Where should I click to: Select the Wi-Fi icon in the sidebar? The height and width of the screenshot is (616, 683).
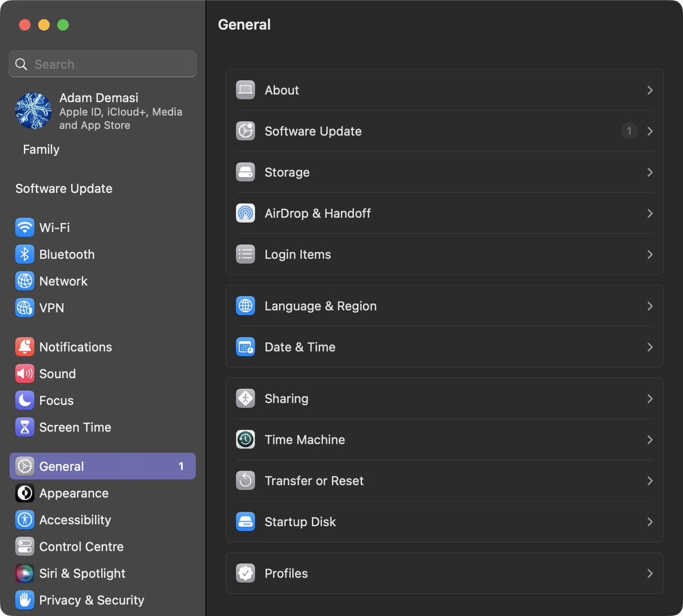coord(24,227)
